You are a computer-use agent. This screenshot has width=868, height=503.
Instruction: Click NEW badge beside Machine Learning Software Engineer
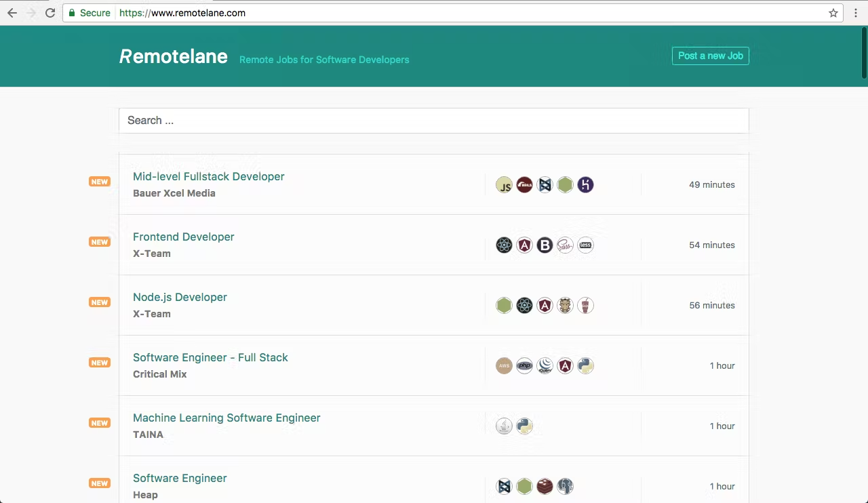pyautogui.click(x=100, y=423)
